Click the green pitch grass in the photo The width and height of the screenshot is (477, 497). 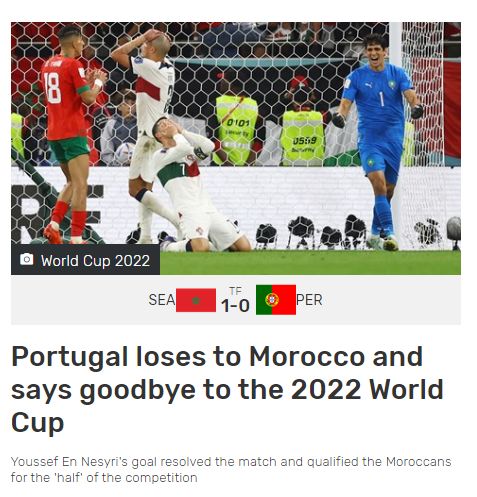(x=310, y=263)
